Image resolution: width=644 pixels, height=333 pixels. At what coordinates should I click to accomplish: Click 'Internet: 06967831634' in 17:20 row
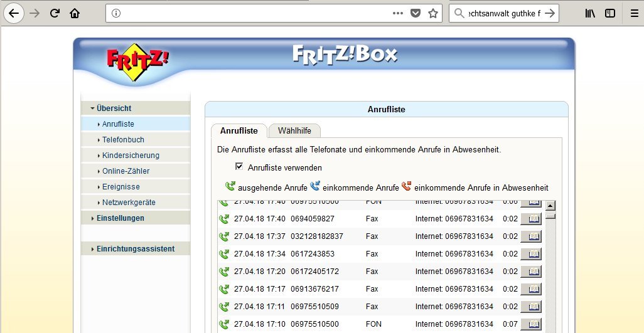click(x=454, y=272)
